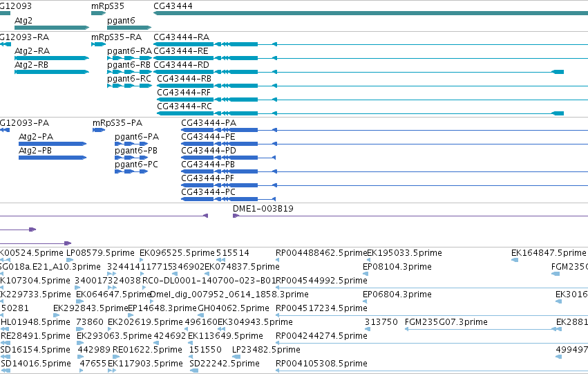
Task: Click the LP08579.5prime EST label
Action: 100,253
